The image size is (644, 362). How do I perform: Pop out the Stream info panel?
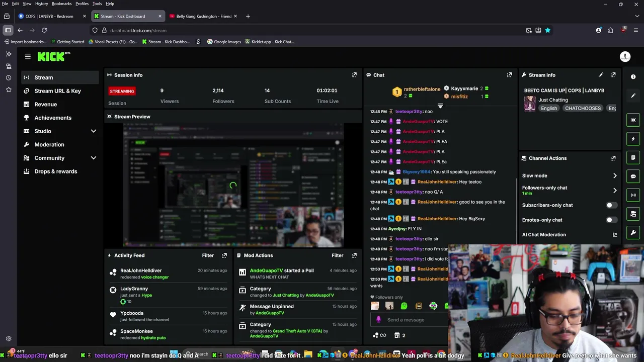613,75
